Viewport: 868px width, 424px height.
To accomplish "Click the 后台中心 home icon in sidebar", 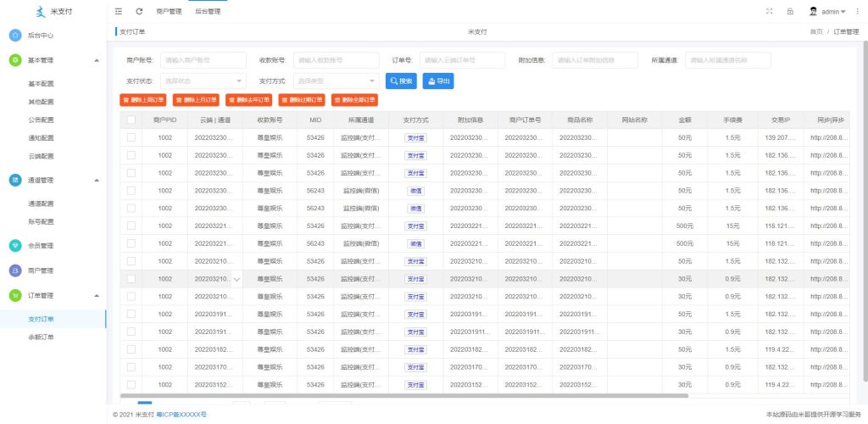I will (x=15, y=36).
